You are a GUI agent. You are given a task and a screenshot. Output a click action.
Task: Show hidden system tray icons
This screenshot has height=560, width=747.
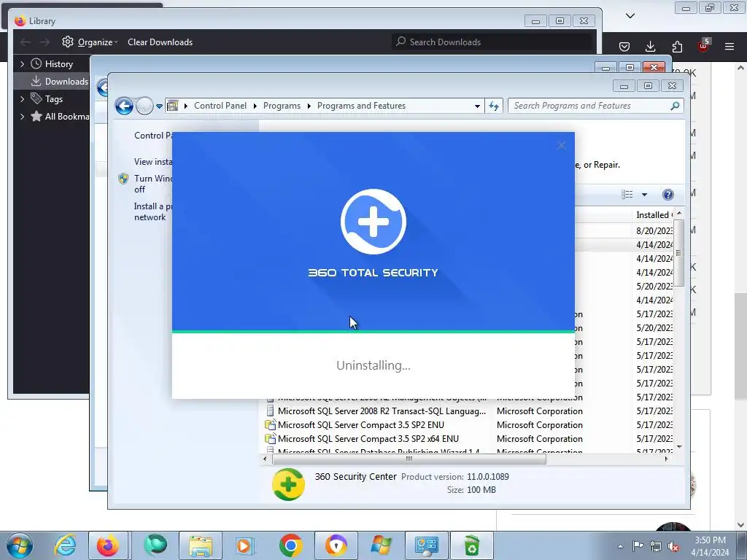[x=620, y=546]
